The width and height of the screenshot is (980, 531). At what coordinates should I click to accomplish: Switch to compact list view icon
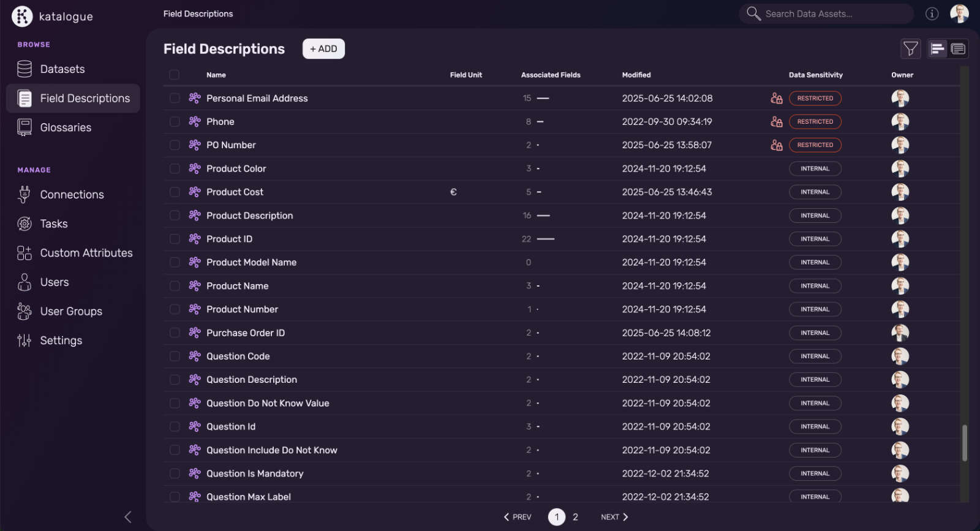[x=937, y=49]
